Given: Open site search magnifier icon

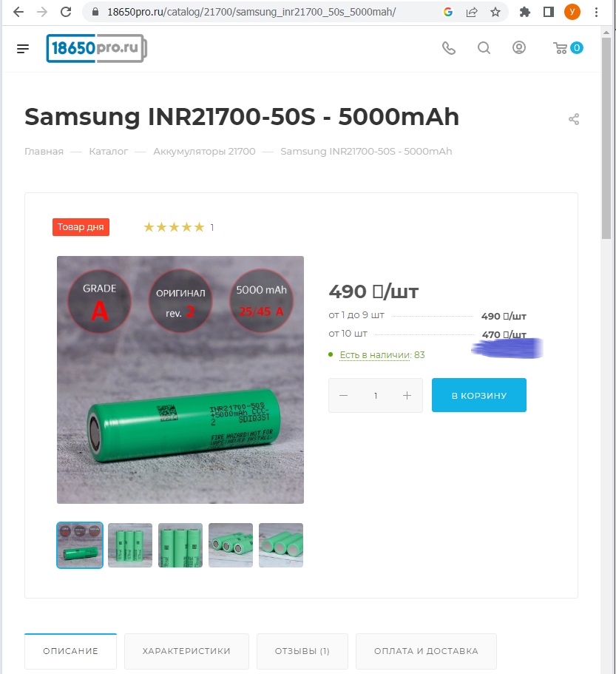Looking at the screenshot, I should point(484,48).
